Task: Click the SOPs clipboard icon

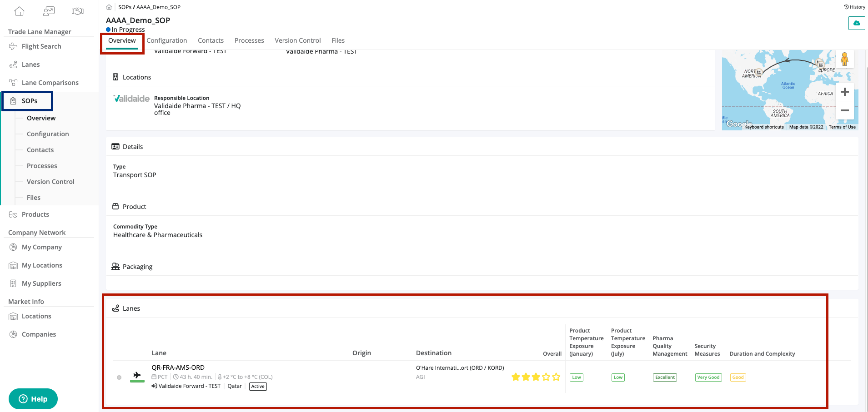Action: click(x=13, y=101)
